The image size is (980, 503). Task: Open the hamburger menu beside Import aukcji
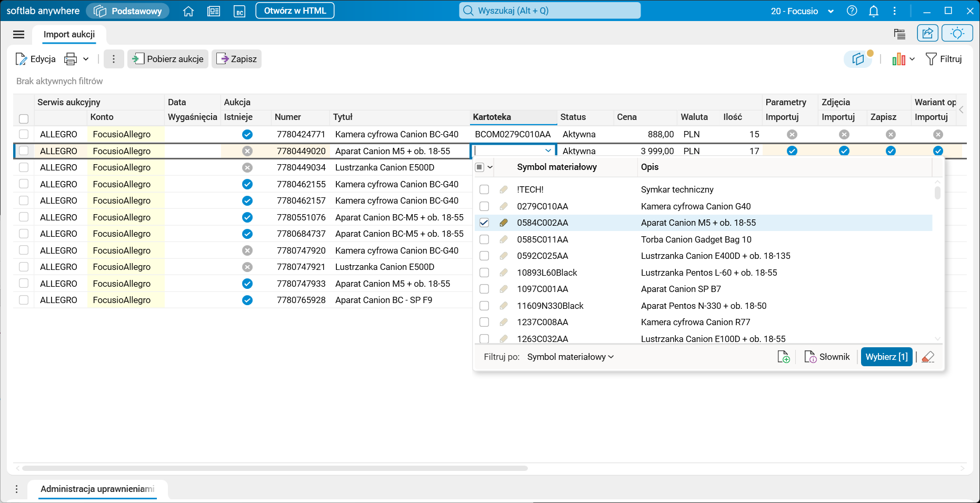click(x=19, y=35)
